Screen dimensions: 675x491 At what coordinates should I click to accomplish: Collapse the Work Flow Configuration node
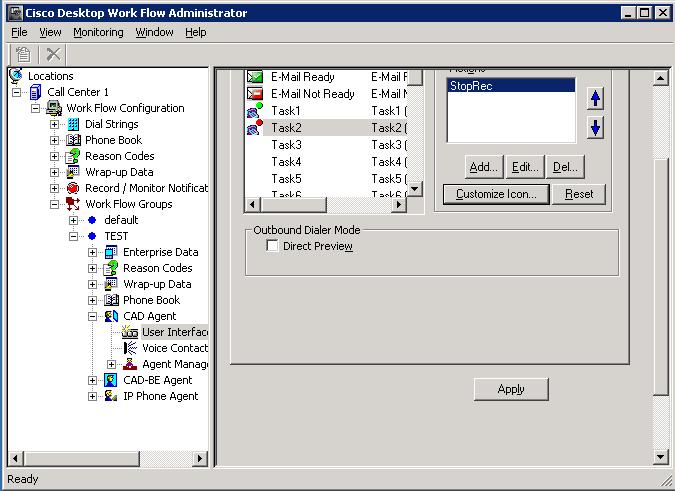click(x=35, y=108)
